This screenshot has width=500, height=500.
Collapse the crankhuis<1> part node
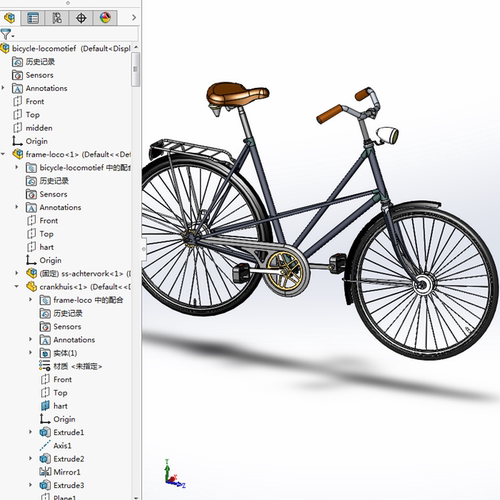pyautogui.click(x=17, y=286)
